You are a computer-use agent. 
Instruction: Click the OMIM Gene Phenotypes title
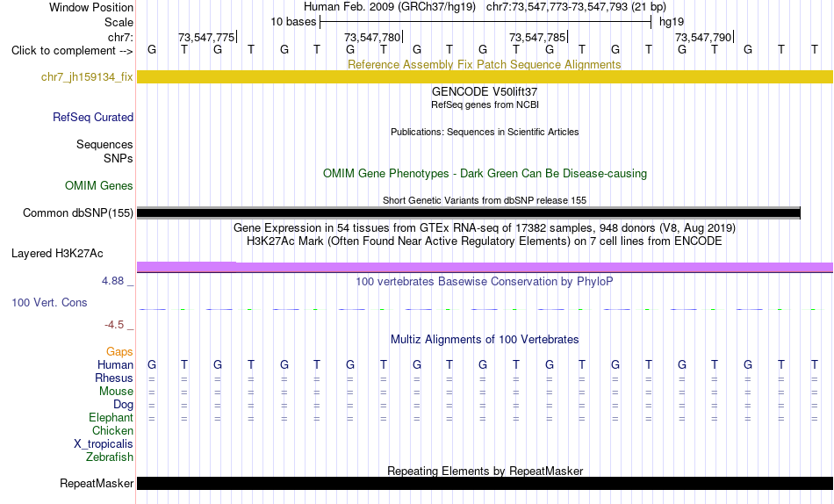click(485, 174)
